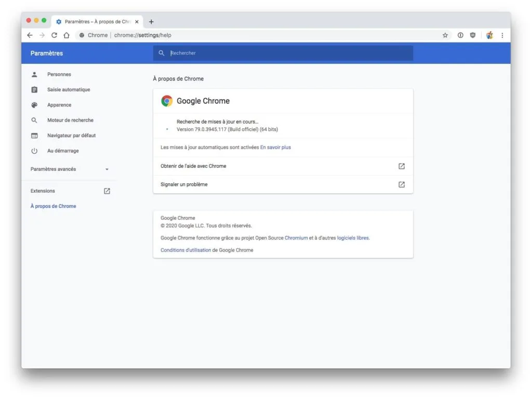Open Extensions from the sidebar
This screenshot has height=399, width=532.
coord(43,191)
